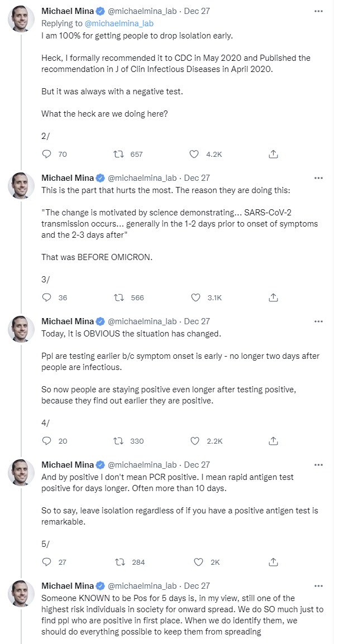Reply to the tweet with 27 replies
Screen dimensions: 339x644
pos(47,562)
